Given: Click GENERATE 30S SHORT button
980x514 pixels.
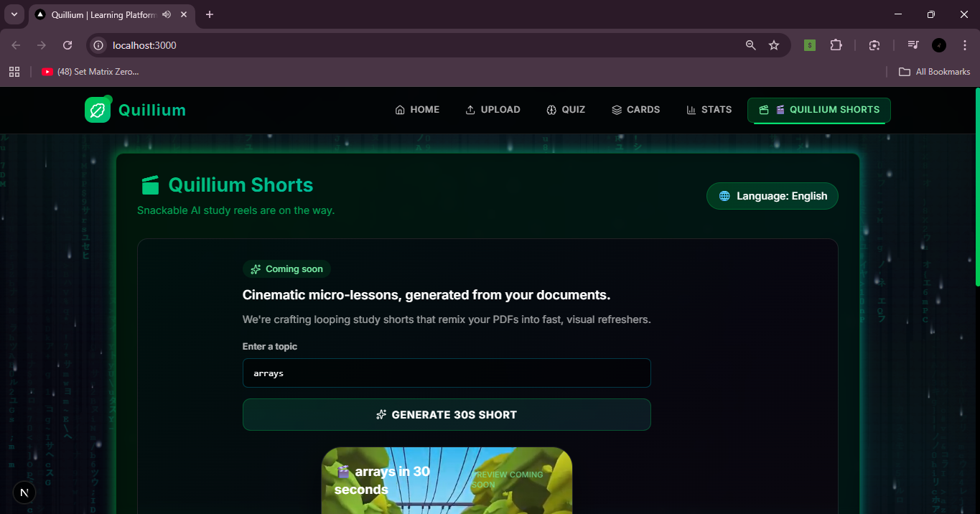Looking at the screenshot, I should tap(447, 415).
